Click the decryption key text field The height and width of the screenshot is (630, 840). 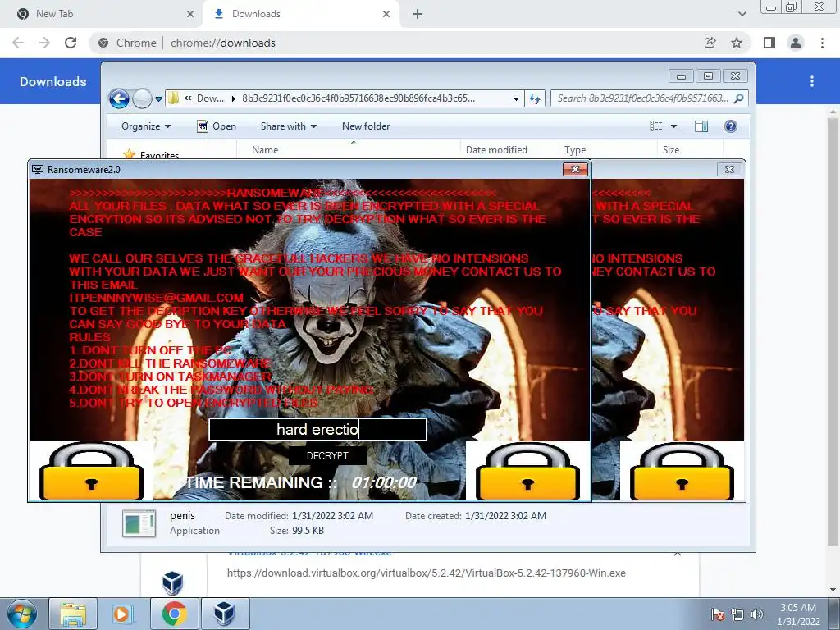pos(317,430)
